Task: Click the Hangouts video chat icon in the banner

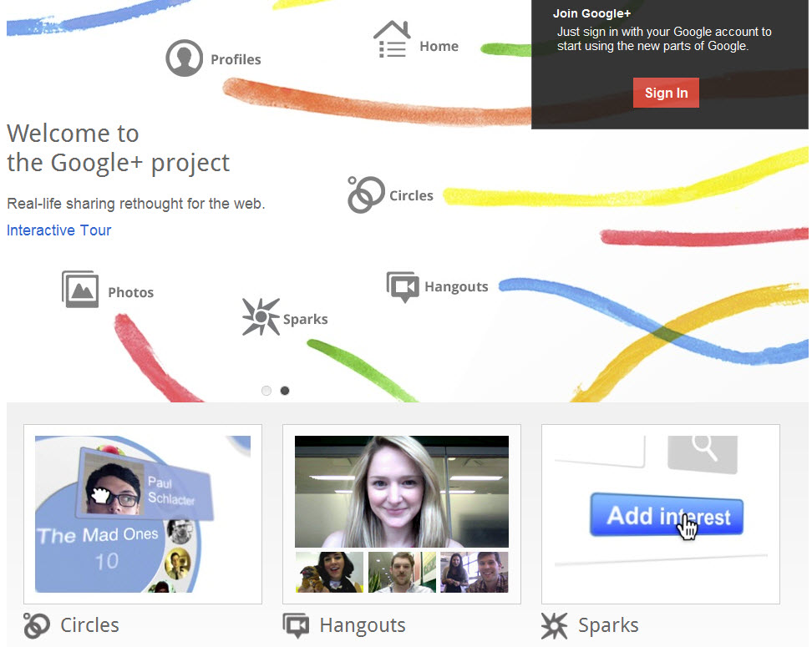Action: click(403, 286)
